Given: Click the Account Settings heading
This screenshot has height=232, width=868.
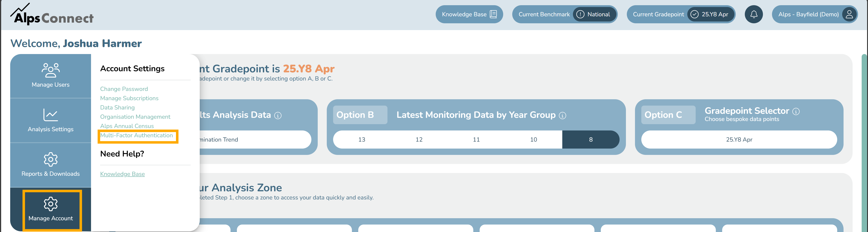Looking at the screenshot, I should click(x=132, y=69).
